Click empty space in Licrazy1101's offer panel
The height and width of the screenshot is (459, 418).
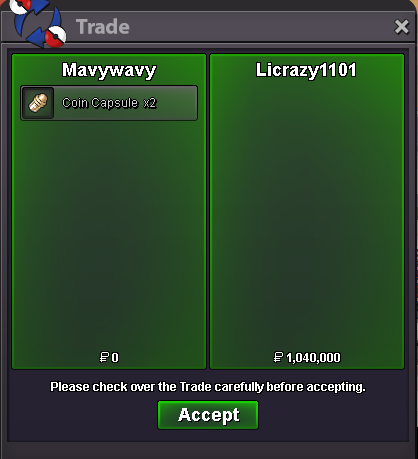click(307, 217)
